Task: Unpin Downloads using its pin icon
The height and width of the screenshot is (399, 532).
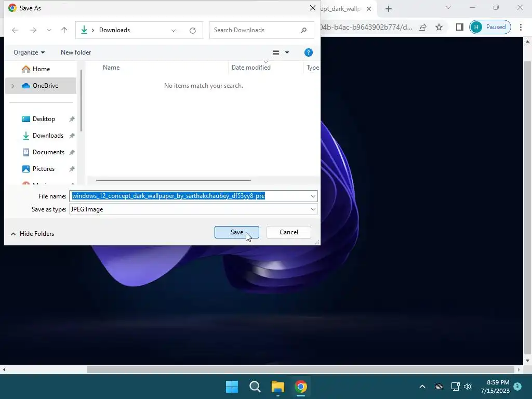Action: (72, 136)
